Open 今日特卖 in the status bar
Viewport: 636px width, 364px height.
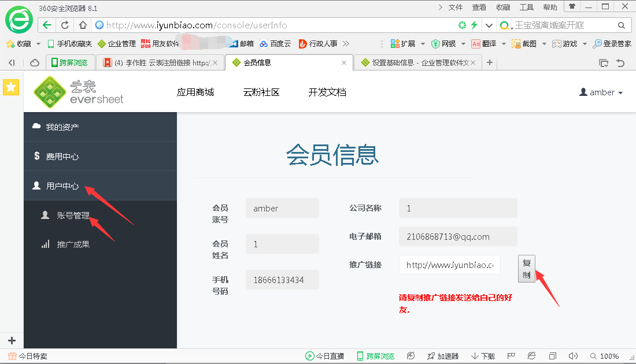tap(28, 356)
